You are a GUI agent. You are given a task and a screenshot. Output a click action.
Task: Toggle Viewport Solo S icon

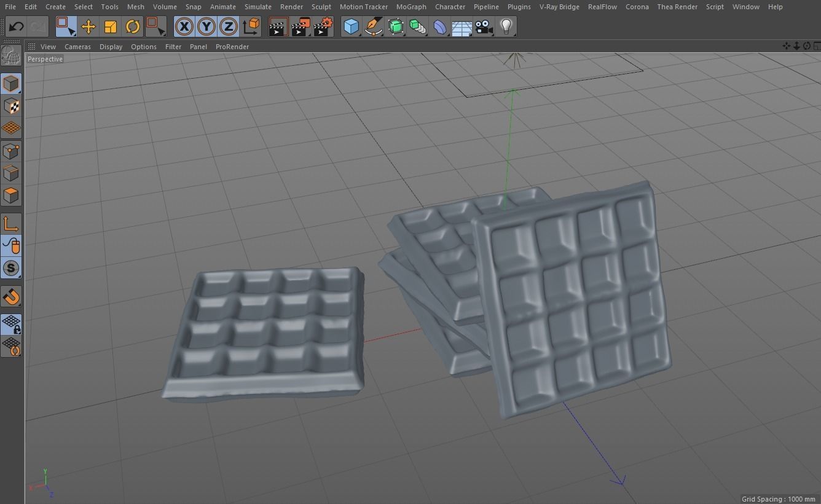(11, 268)
